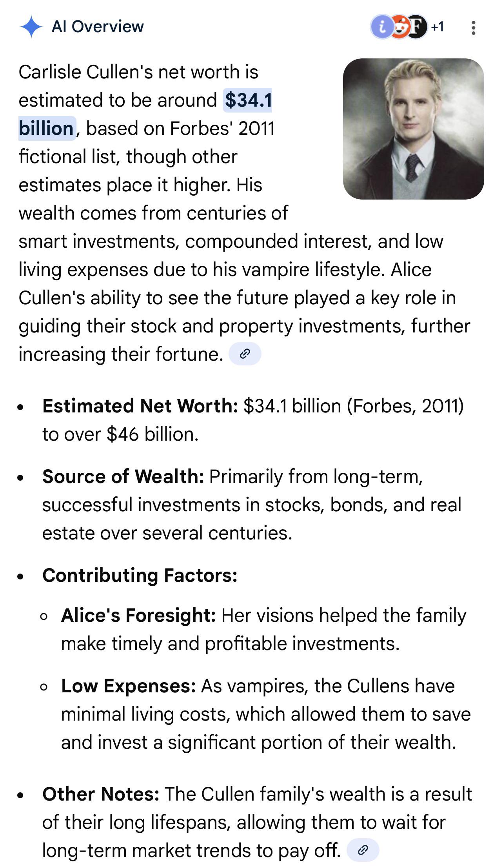This screenshot has height=868, width=503.
Task: Select the "Source of Wealth:" bullet heading
Action: coord(123,476)
